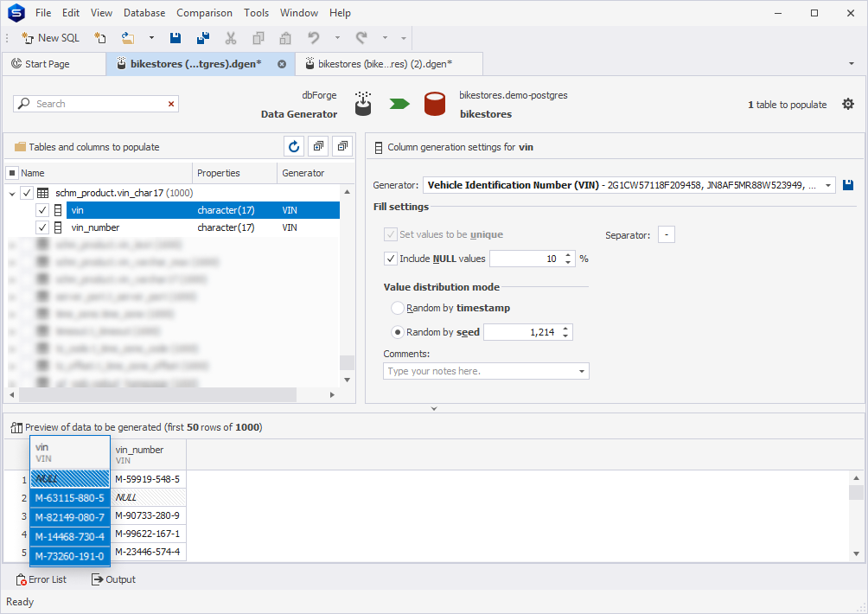Click the expand all tables icon
The height and width of the screenshot is (614, 868).
[318, 146]
